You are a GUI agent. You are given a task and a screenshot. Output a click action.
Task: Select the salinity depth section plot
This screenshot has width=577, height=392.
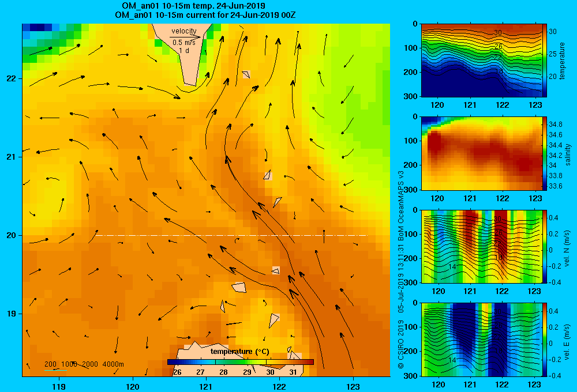(482, 153)
